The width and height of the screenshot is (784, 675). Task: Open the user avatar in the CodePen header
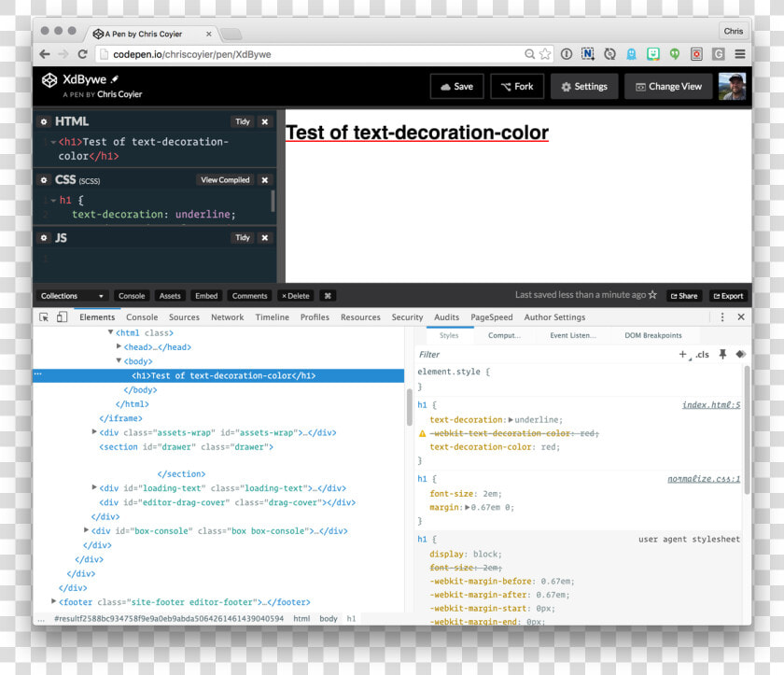pos(732,86)
